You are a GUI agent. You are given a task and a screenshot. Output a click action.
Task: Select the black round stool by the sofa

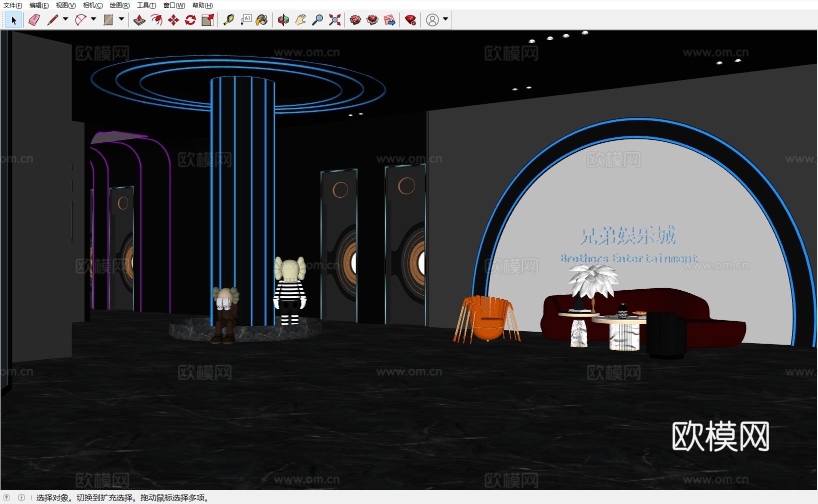click(x=666, y=335)
